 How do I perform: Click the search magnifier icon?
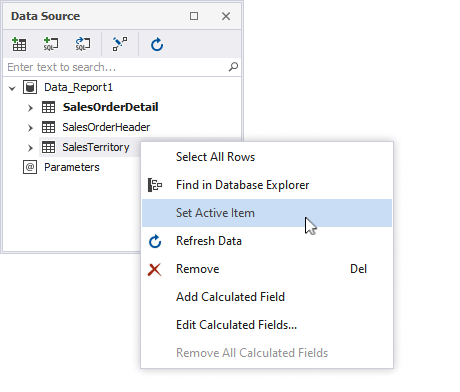(x=233, y=67)
